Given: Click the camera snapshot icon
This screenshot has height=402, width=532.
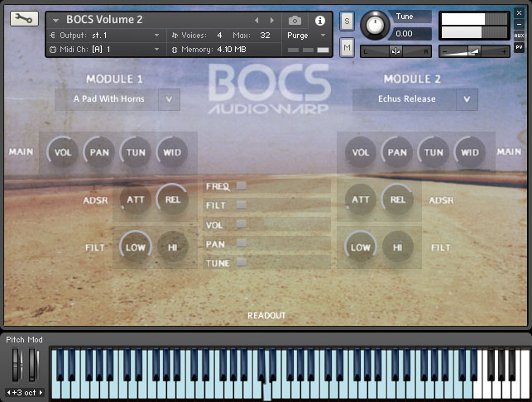Looking at the screenshot, I should [x=295, y=20].
